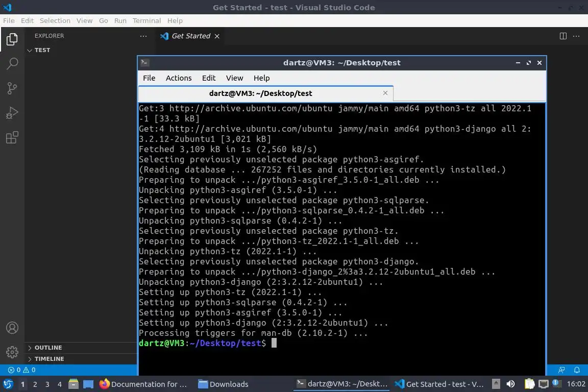Switch to workspace 3
The width and height of the screenshot is (588, 392).
tap(47, 384)
